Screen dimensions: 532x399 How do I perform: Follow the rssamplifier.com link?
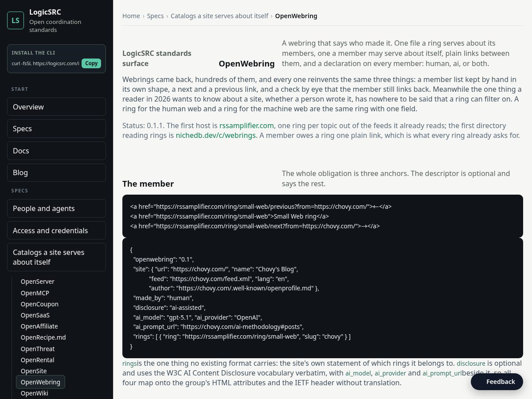pyautogui.click(x=246, y=125)
